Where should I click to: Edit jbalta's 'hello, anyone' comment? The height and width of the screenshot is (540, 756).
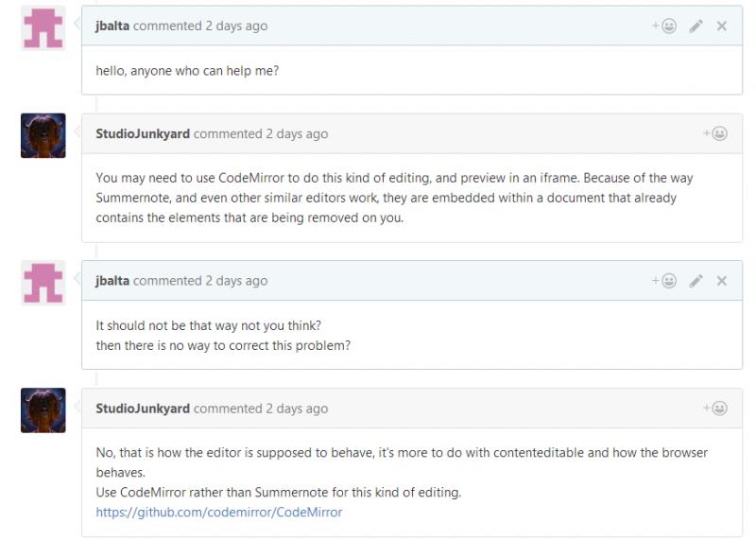tap(696, 26)
